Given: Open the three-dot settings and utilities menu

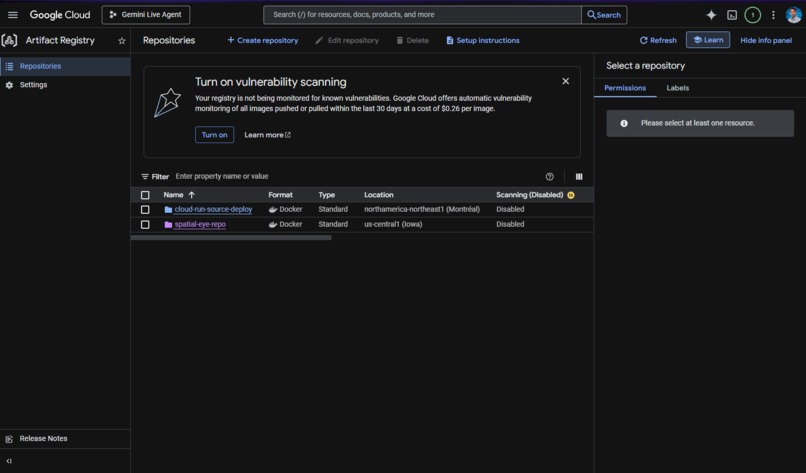Looking at the screenshot, I should [773, 15].
